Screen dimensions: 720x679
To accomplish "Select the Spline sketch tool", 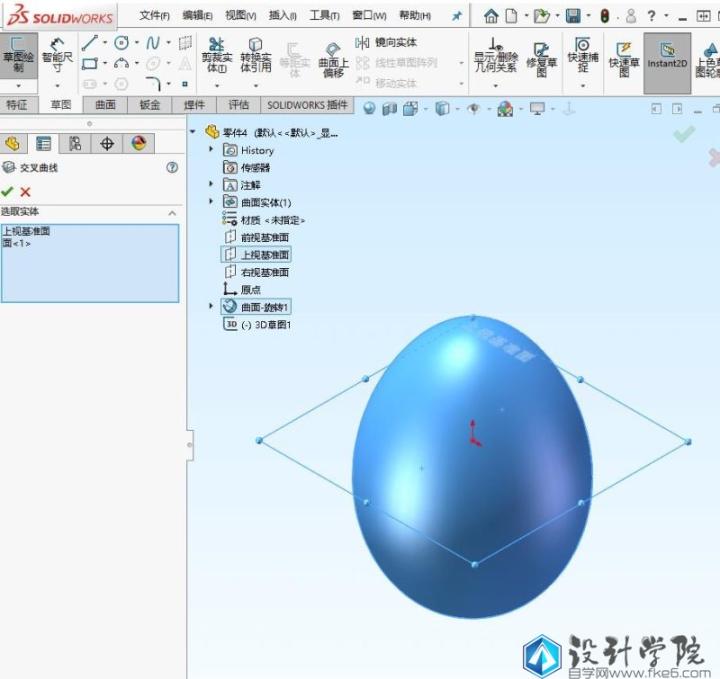I will pyautogui.click(x=153, y=43).
